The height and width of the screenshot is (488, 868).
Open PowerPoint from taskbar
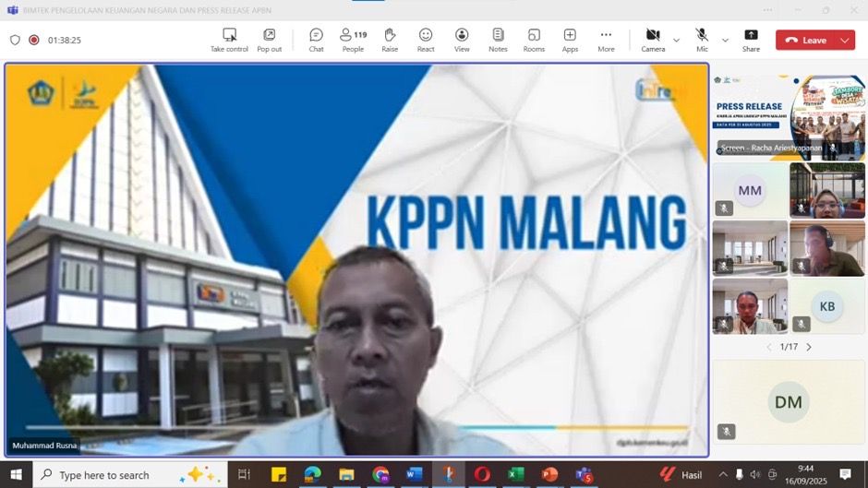549,475
